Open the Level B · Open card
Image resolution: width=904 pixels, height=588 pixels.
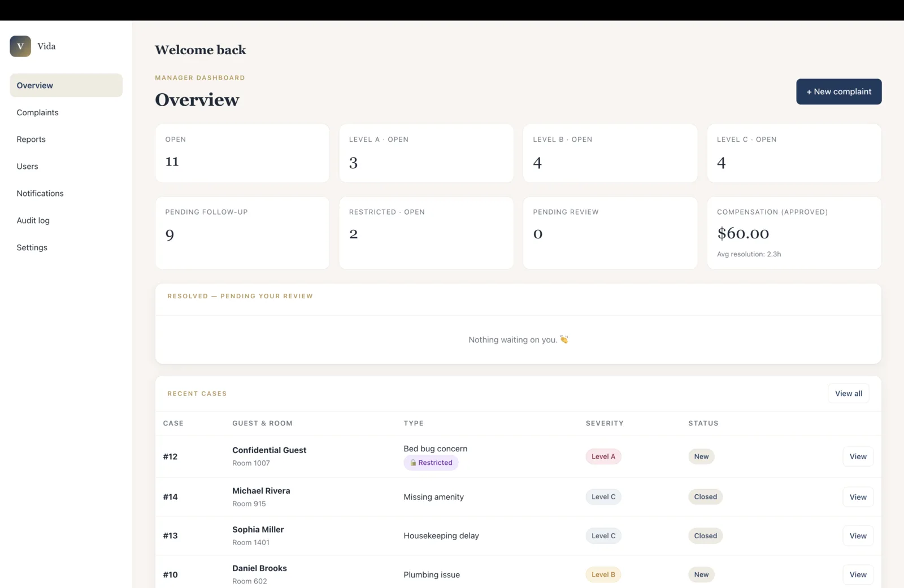tap(610, 153)
